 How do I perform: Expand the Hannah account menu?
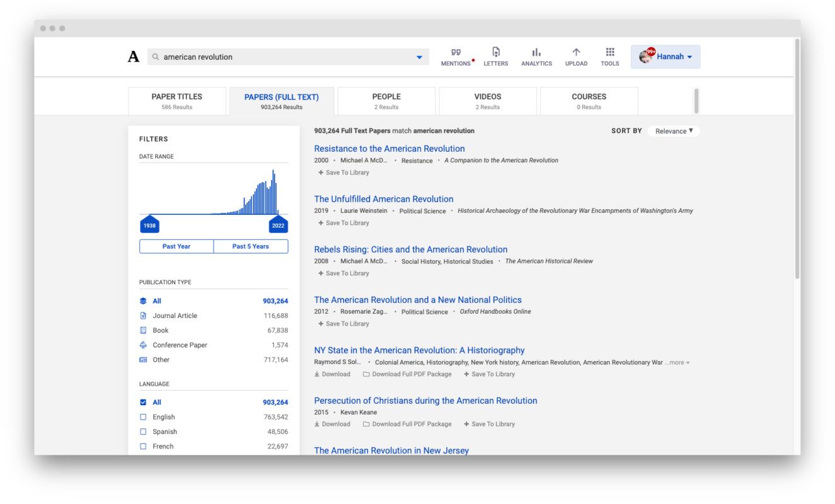(665, 57)
